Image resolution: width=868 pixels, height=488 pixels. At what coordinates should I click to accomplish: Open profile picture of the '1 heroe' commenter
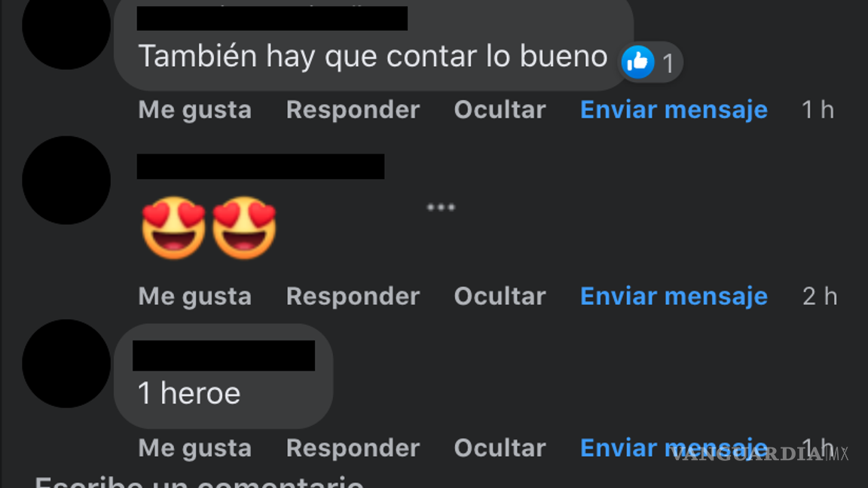66,364
